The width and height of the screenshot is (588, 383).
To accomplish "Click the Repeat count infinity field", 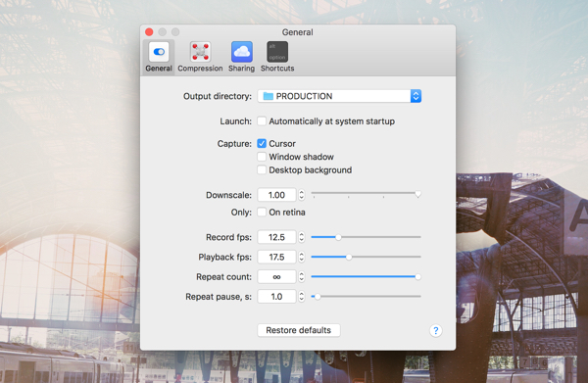I will pos(276,277).
